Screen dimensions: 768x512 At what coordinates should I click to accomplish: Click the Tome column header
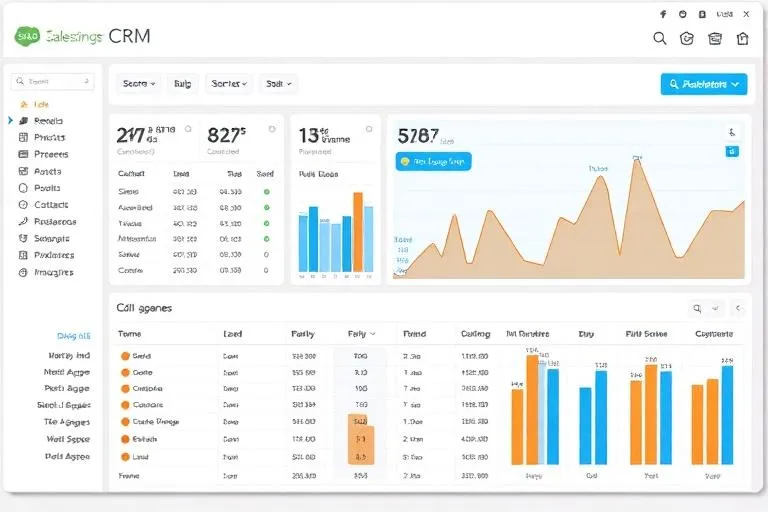click(129, 334)
